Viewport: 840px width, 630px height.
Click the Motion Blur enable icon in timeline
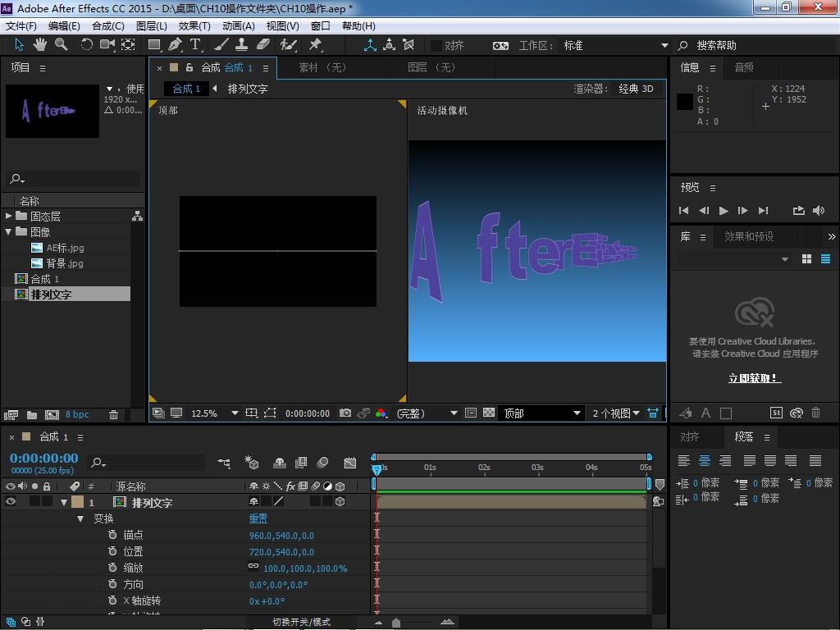tap(322, 463)
